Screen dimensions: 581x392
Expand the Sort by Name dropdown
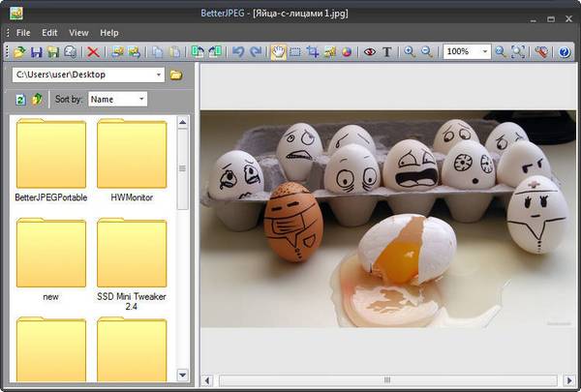(x=141, y=99)
